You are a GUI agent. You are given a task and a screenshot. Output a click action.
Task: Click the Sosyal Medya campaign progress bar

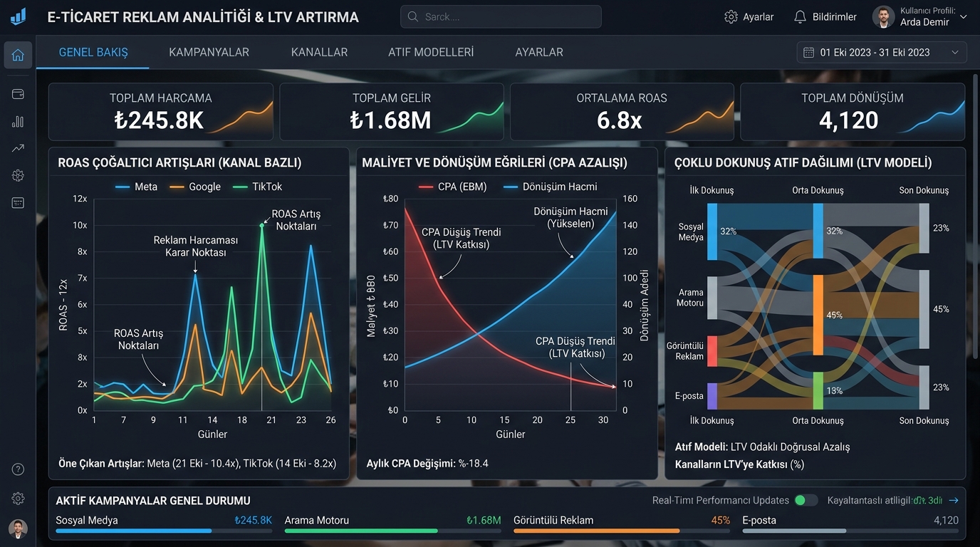tap(164, 531)
